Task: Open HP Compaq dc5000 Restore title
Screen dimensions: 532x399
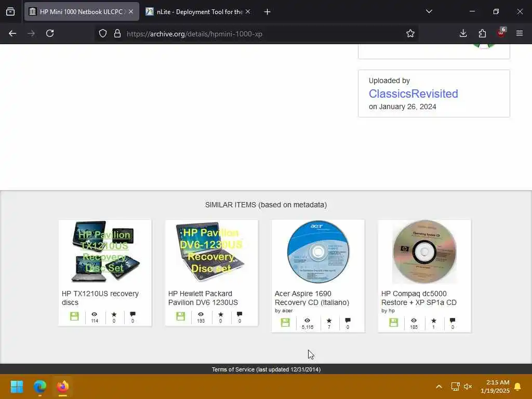Action: click(419, 298)
